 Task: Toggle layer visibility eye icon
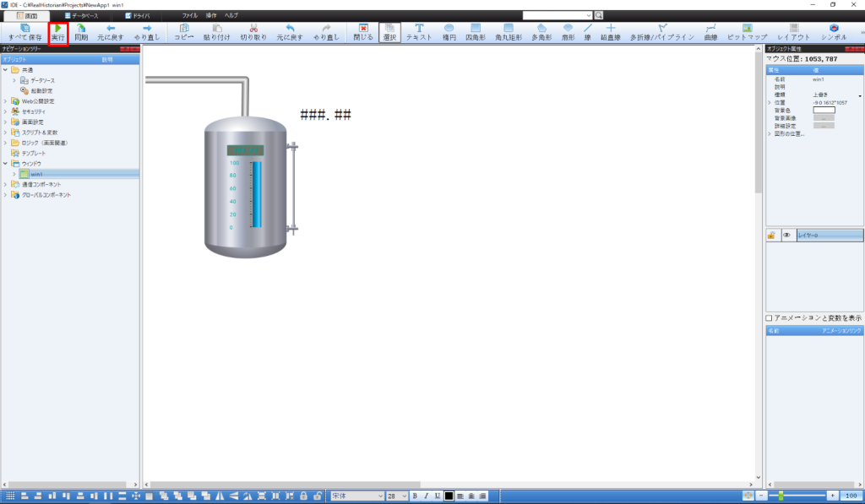(x=786, y=236)
